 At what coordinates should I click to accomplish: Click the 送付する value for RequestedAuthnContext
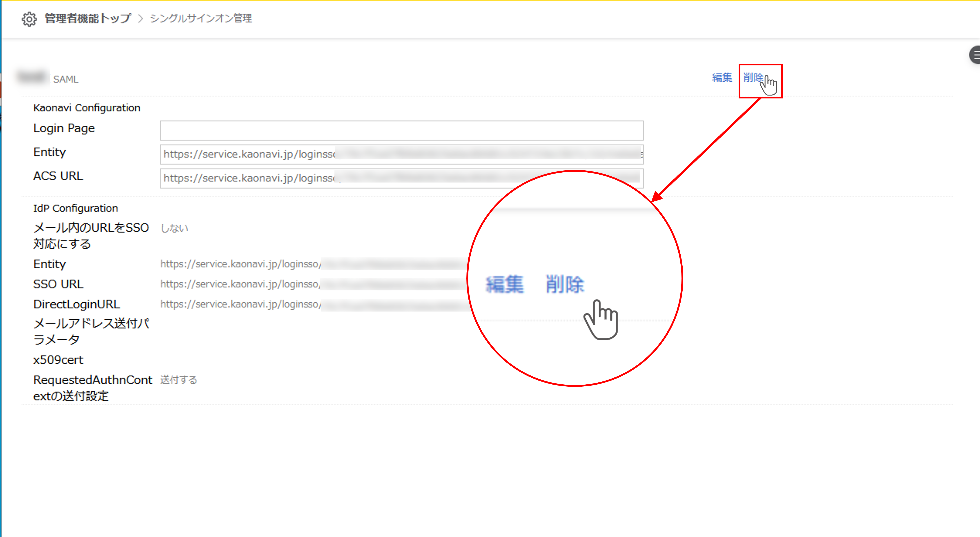178,380
